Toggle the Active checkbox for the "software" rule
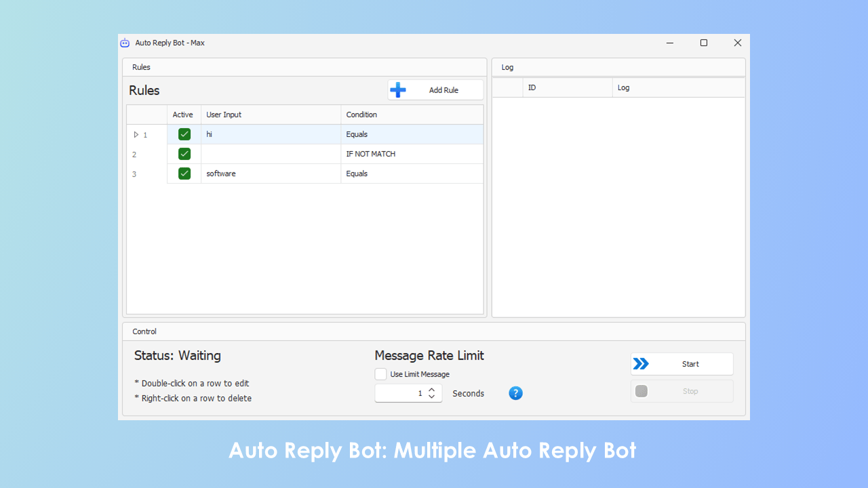The image size is (868, 488). pyautogui.click(x=184, y=173)
